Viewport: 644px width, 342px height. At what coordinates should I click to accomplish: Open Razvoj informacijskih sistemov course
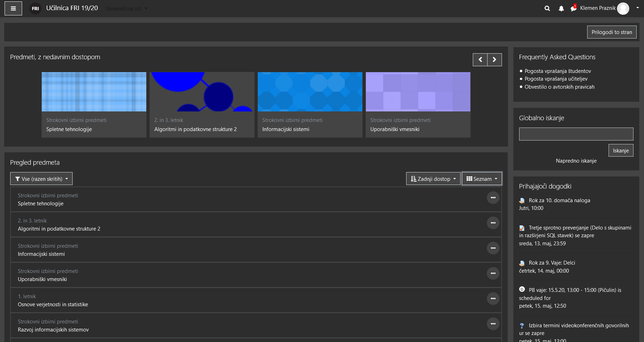pyautogui.click(x=53, y=330)
